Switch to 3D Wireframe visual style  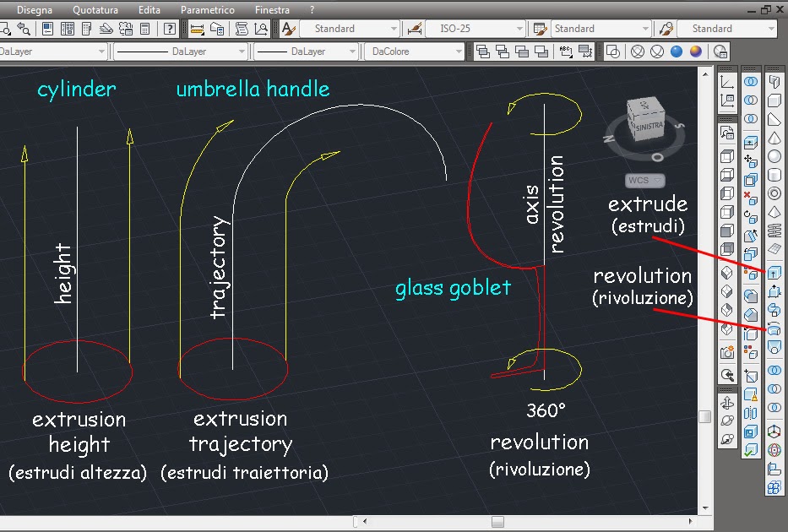[x=637, y=52]
